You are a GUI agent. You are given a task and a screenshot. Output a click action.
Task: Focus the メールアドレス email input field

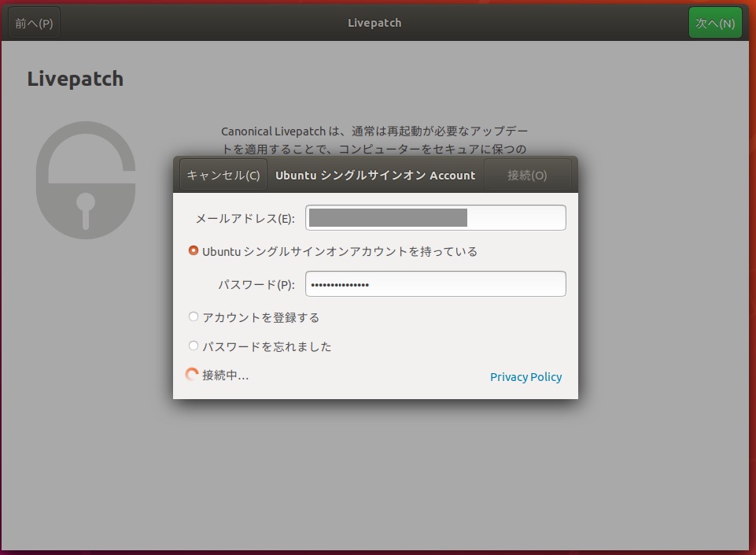point(435,217)
